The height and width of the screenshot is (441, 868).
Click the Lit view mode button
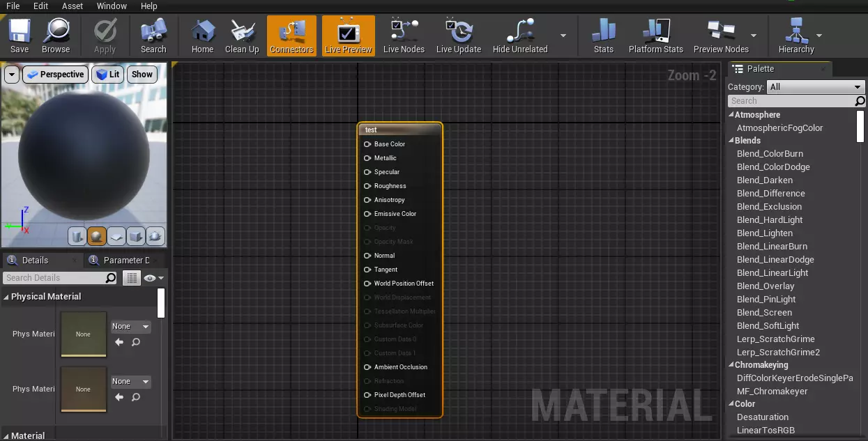pyautogui.click(x=107, y=75)
